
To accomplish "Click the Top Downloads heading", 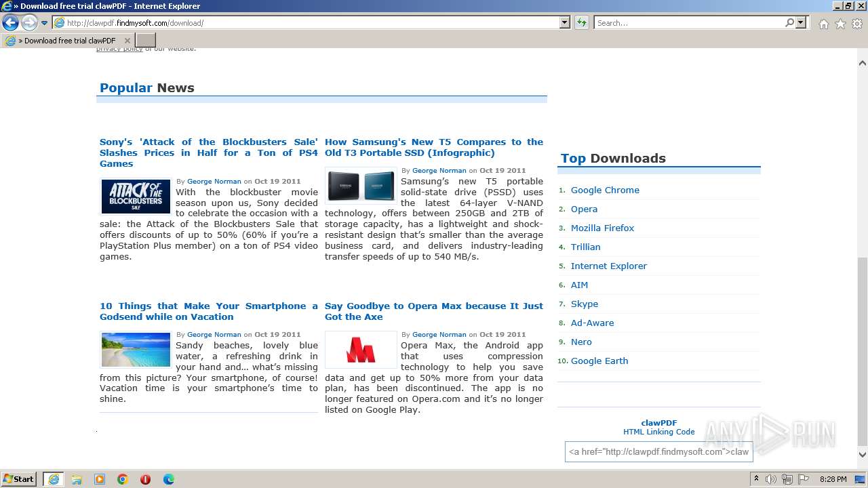I will (613, 159).
